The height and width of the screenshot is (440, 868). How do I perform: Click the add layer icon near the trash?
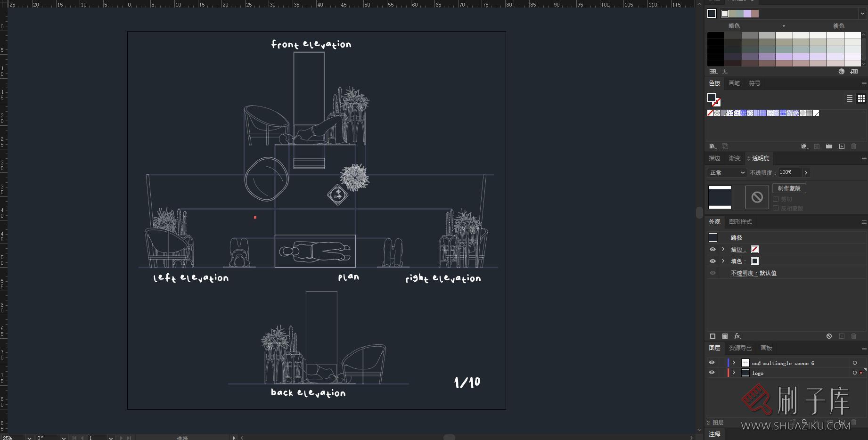point(842,423)
